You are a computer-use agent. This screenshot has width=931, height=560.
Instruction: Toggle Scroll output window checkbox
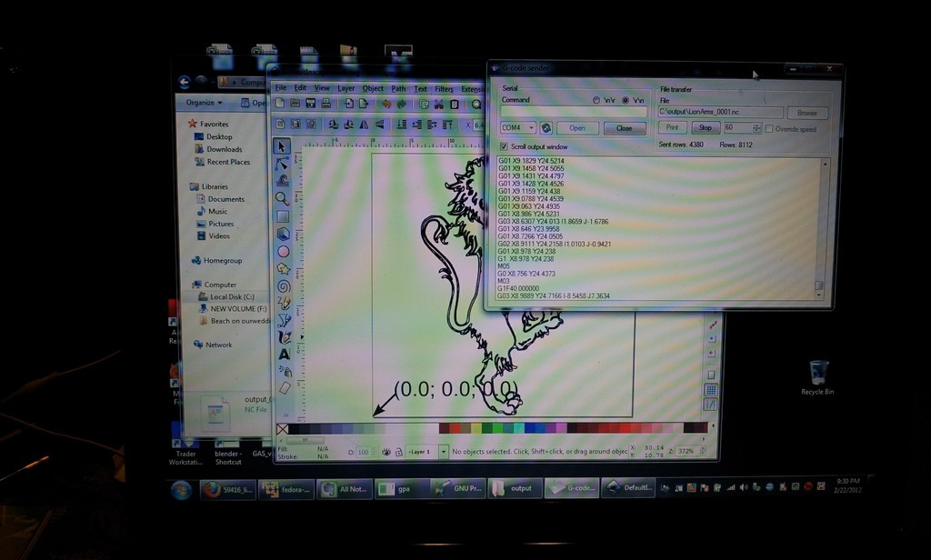(505, 146)
